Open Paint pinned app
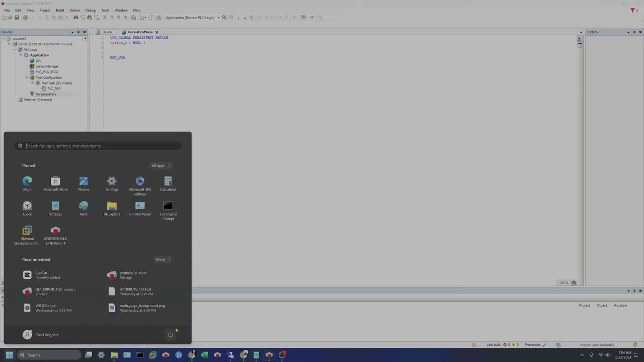The height and width of the screenshot is (362, 644). [84, 208]
